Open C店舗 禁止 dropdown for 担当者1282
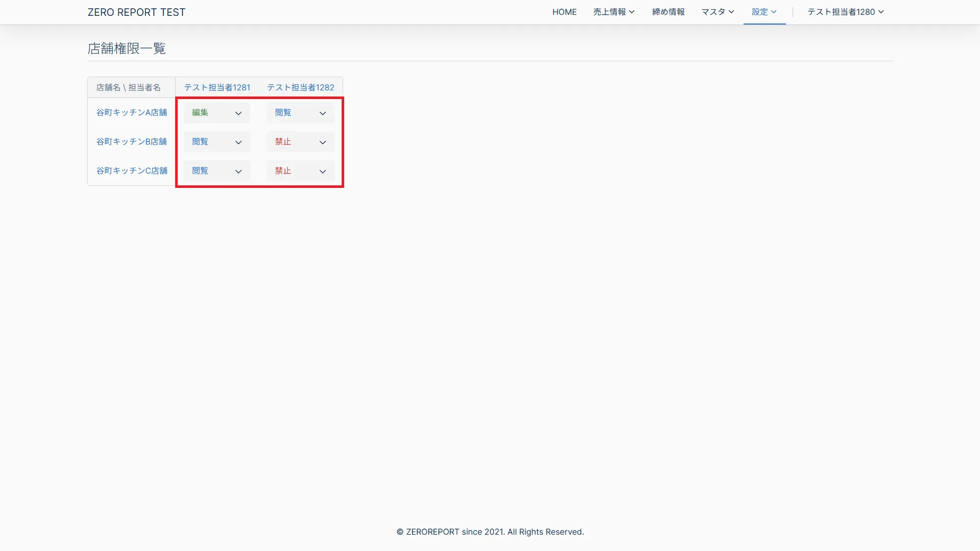This screenshot has width=980, height=551. coord(300,171)
